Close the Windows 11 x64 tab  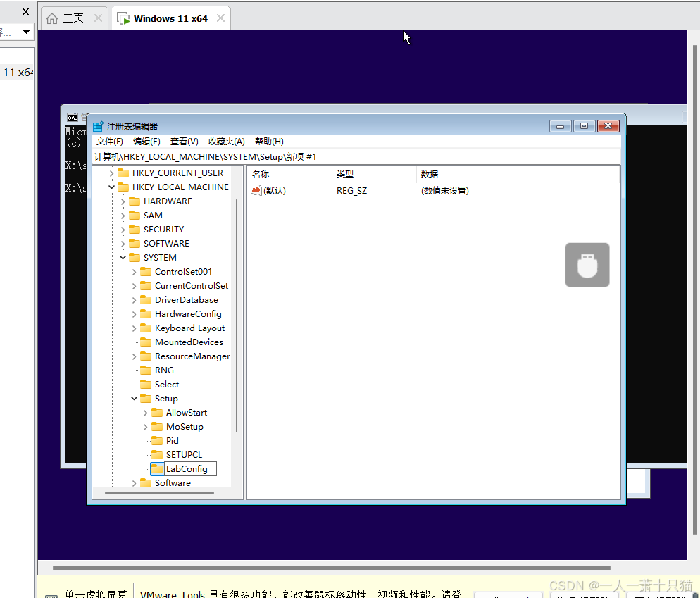click(220, 18)
